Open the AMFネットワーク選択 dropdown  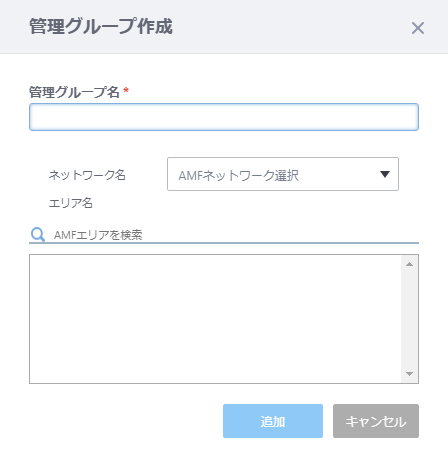pos(283,174)
